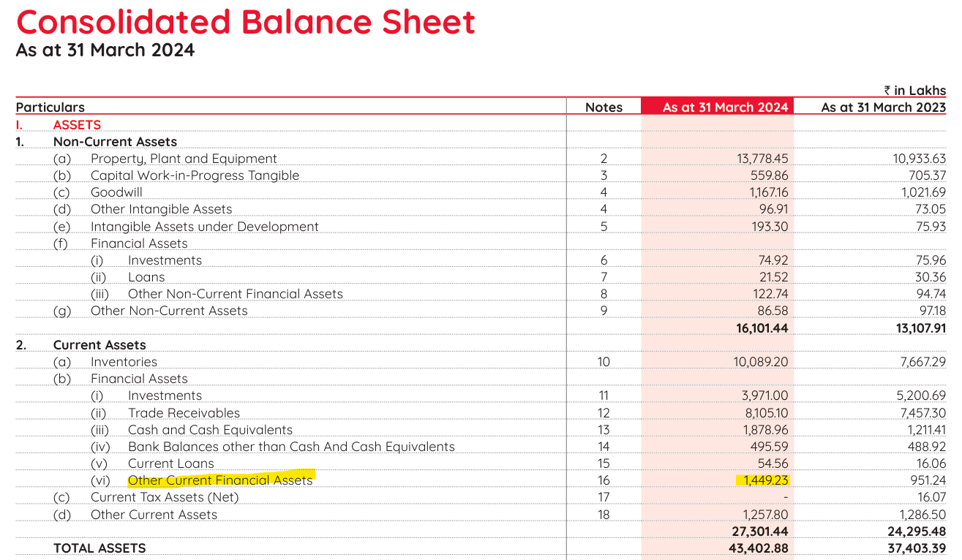Click note number 16 in Notes column
The width and height of the screenshot is (962, 560).
click(604, 480)
